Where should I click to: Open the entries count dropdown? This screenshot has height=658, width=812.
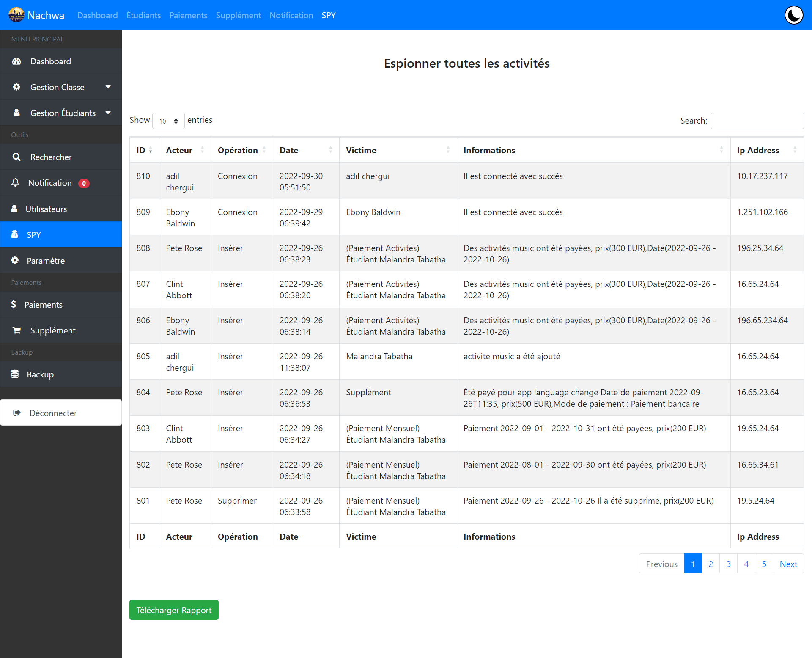168,121
